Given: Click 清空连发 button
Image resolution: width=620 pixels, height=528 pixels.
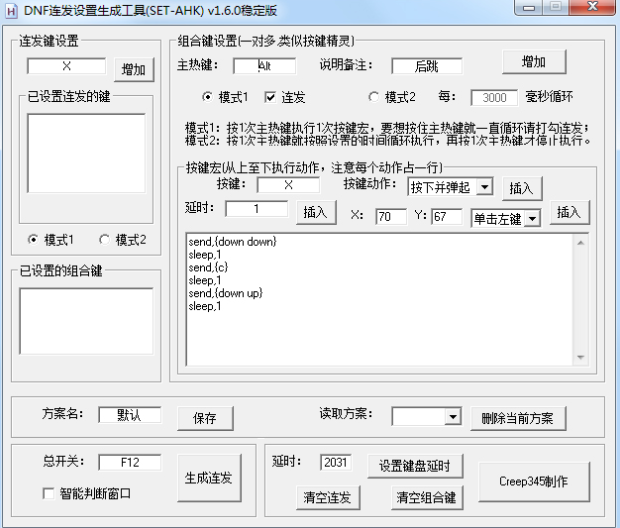Looking at the screenshot, I should click(328, 498).
